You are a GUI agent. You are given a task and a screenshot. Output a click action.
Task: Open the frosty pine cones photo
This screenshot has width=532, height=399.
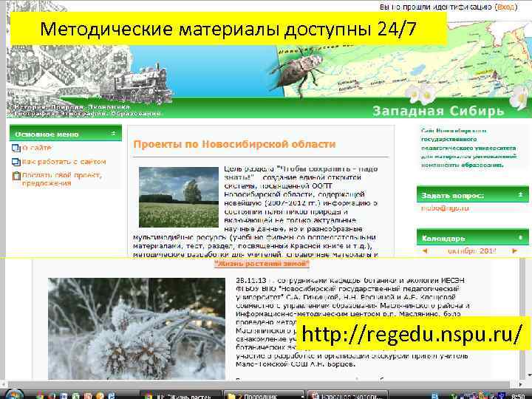137,328
